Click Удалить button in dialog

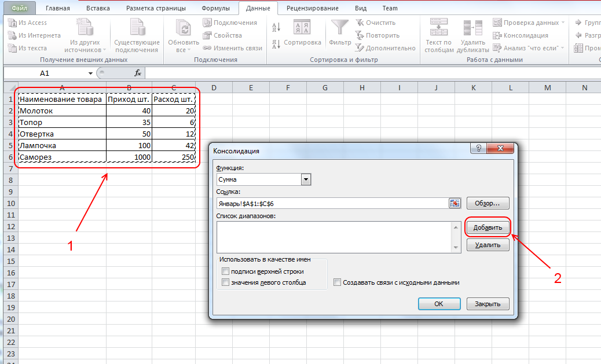point(488,245)
